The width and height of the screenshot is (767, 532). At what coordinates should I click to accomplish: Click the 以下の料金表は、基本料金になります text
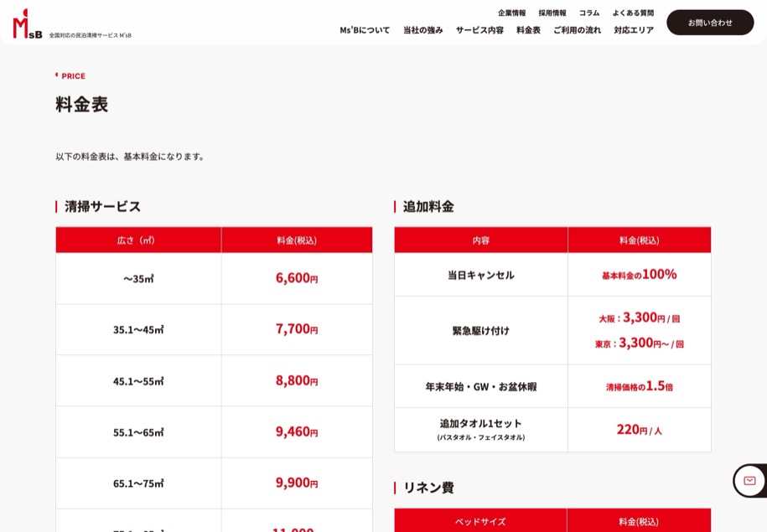point(130,157)
